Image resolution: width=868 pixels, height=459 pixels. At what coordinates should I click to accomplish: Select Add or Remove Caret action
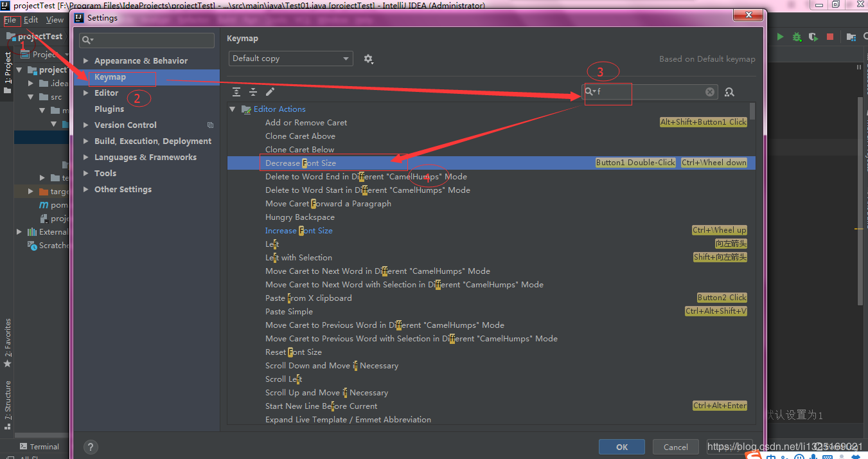(x=306, y=123)
